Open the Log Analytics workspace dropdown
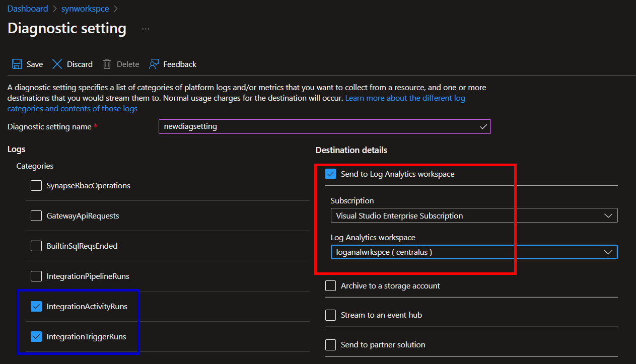Viewport: 636px width, 364px height. 473,252
